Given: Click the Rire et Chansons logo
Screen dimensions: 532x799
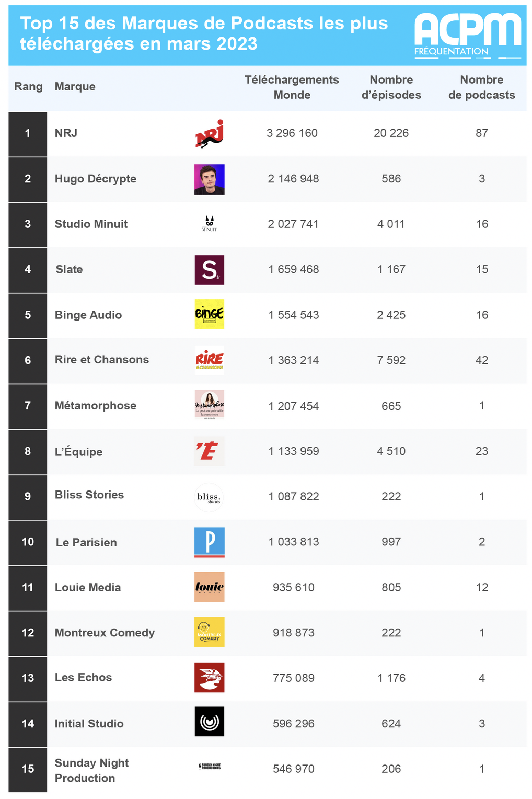Looking at the screenshot, I should click(210, 360).
